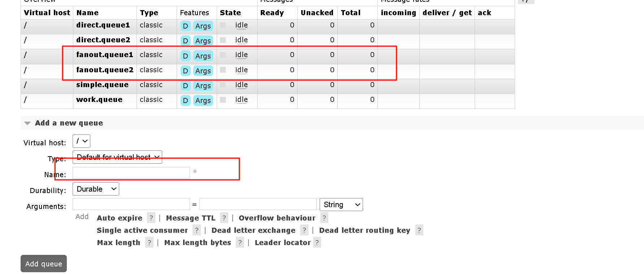Add the Auto expire argument
This screenshot has height=274, width=644.
(x=120, y=218)
